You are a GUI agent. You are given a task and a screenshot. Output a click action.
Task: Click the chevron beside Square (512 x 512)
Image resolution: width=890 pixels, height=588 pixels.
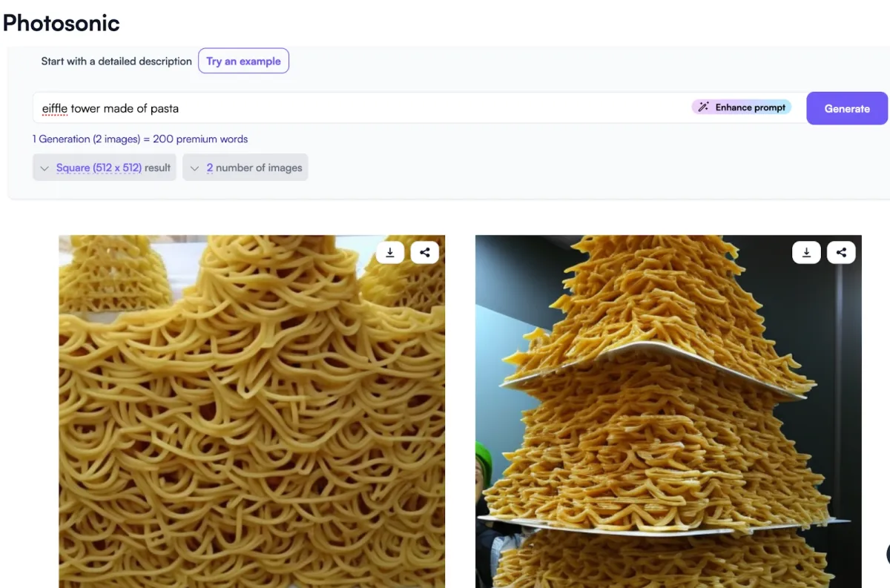[44, 168]
